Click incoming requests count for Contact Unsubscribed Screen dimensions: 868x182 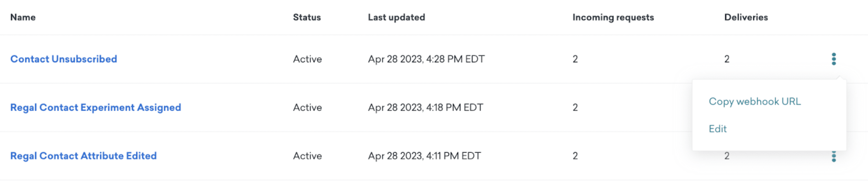[x=575, y=59]
